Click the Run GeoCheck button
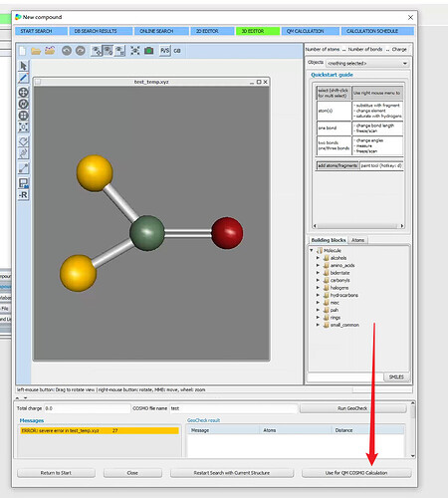448x498 pixels. pos(352,408)
